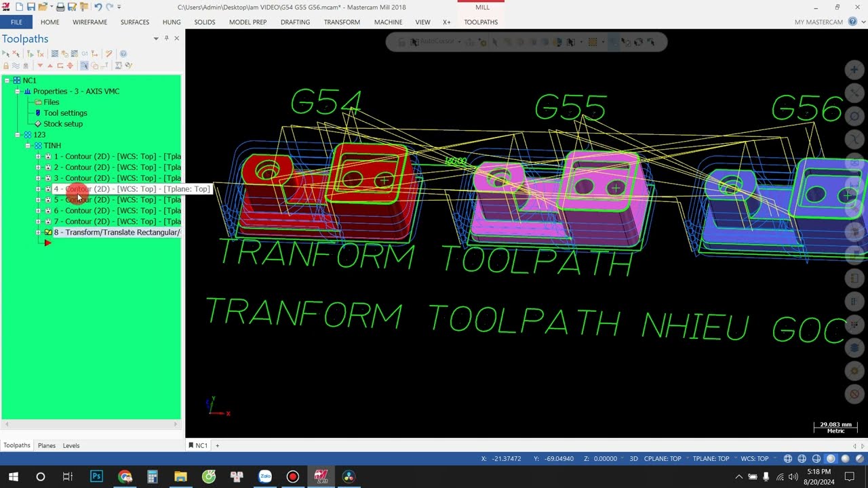The image size is (868, 488).
Task: Open File Explorer from the taskbar
Action: click(180, 476)
